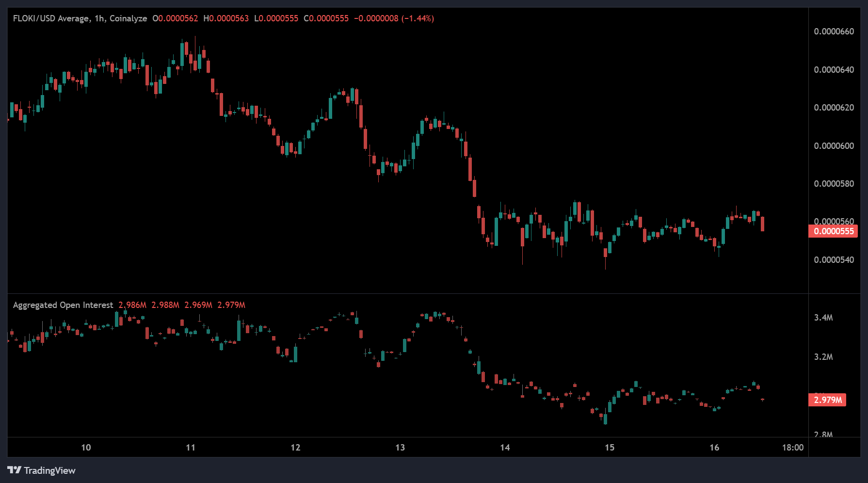Select the FLOKI/USD Average chart title
This screenshot has height=483, width=868.
pos(80,18)
